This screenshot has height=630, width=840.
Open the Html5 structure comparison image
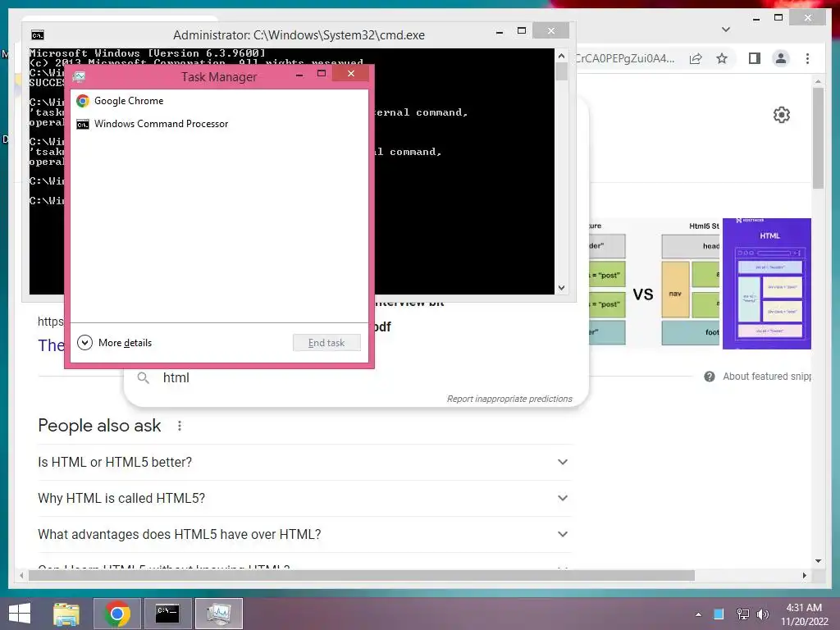(654, 283)
